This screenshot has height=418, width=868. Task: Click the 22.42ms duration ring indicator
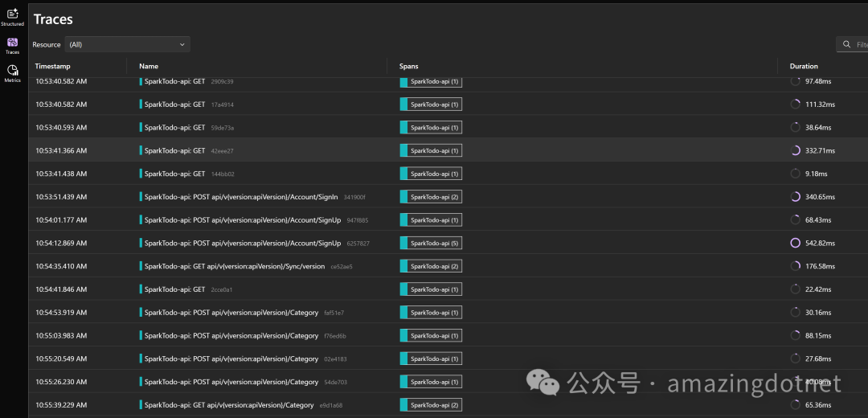[796, 289]
